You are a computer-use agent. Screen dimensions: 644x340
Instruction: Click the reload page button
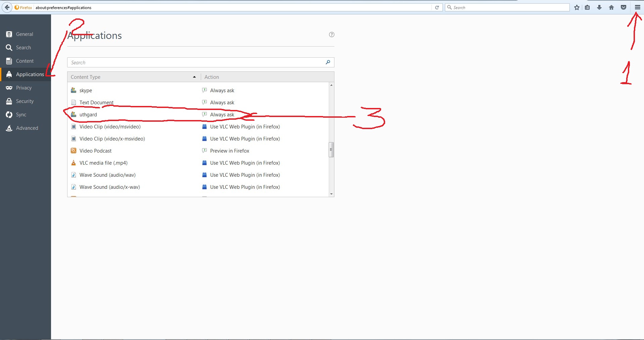437,7
